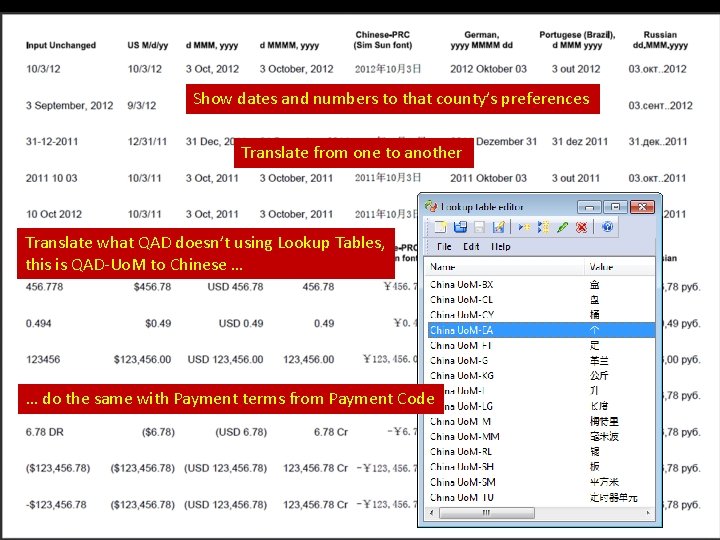720x540 pixels.
Task: Select the China UoM-MM row
Action: 541,437
